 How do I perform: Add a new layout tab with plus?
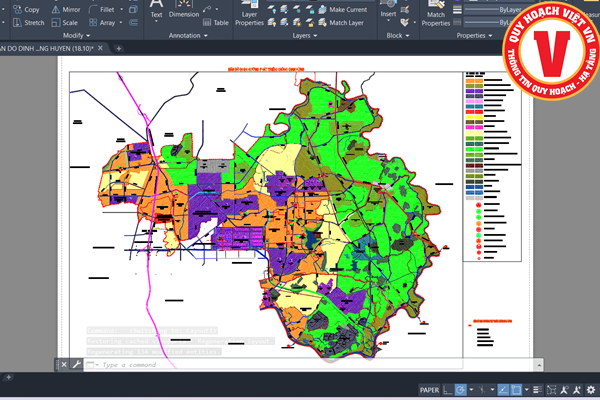pos(9,378)
